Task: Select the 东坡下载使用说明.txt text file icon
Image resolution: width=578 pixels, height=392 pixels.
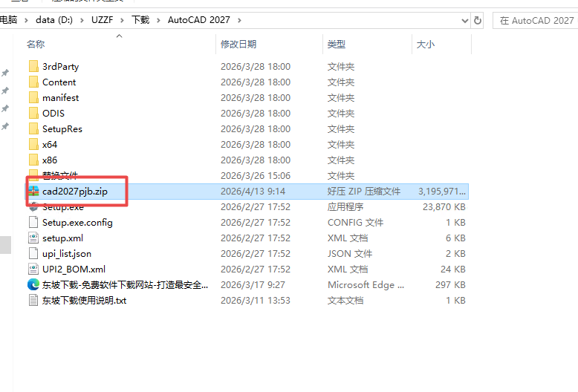Action: (33, 301)
